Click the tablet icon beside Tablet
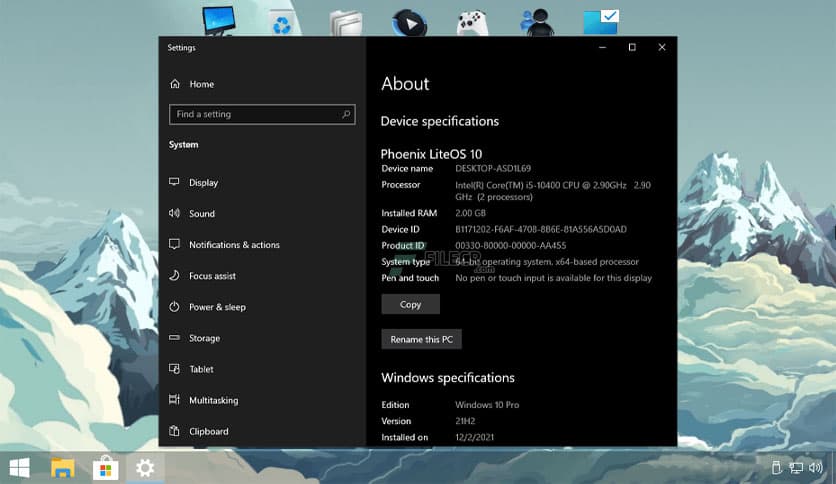The image size is (836, 484). (x=174, y=368)
